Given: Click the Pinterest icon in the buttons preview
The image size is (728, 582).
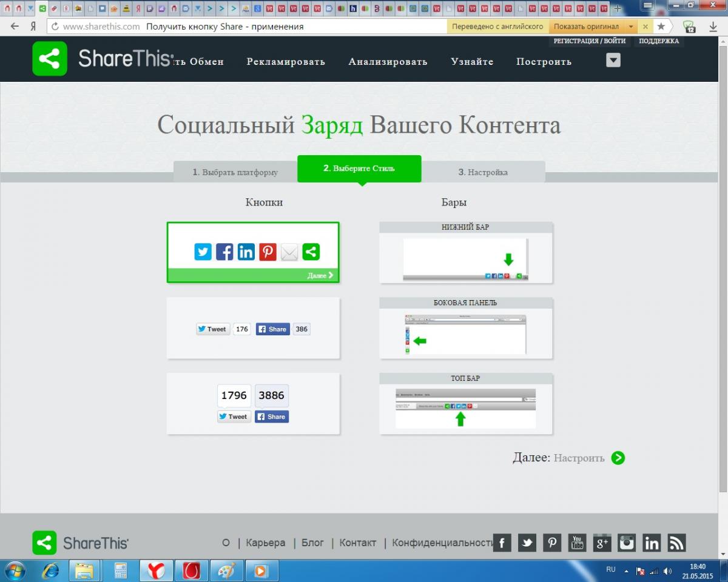Looking at the screenshot, I should (x=268, y=252).
